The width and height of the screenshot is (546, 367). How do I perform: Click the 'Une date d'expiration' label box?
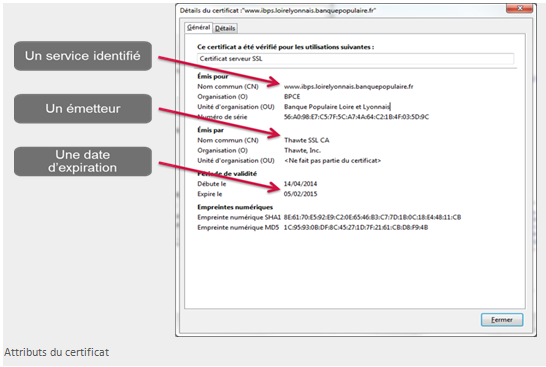83,161
